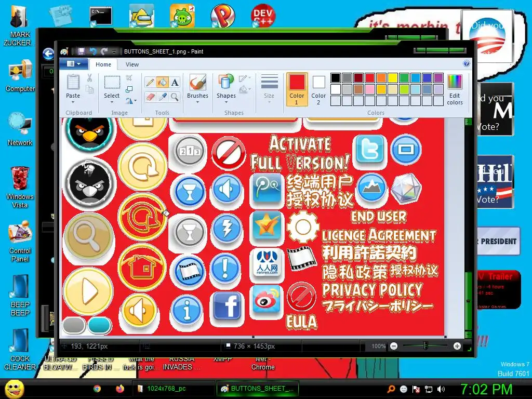The image size is (532, 399).
Task: Click the smiley Start button
Action: [x=14, y=389]
